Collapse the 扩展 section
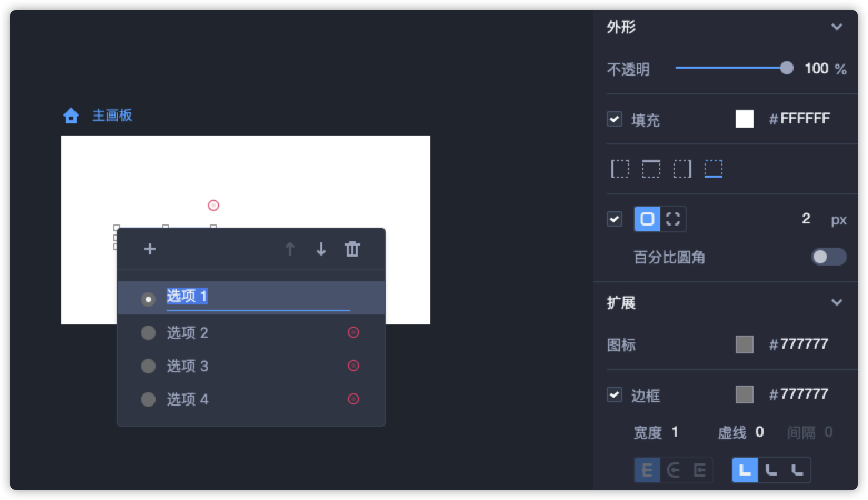This screenshot has height=500, width=868. coord(836,303)
